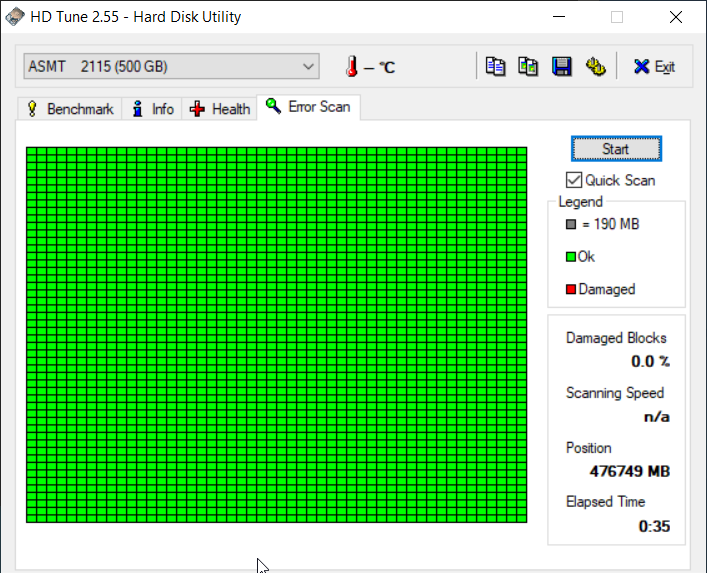
Task: Open the ASMT 2115 drive dropdown
Action: pos(171,66)
